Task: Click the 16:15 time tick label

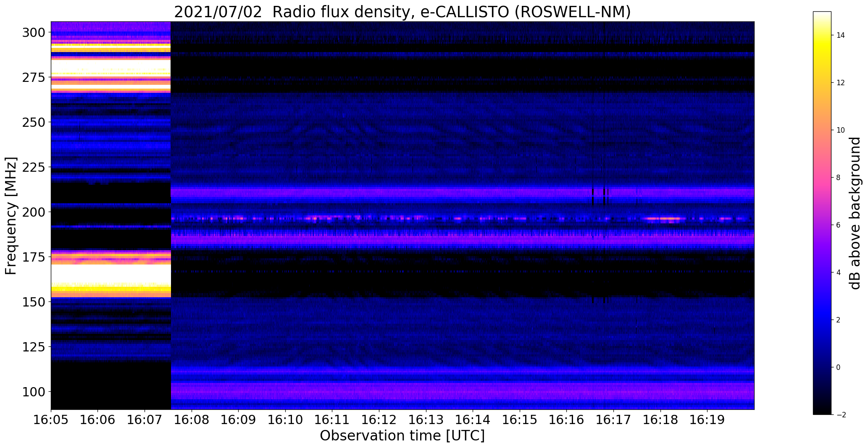Action: (x=520, y=419)
